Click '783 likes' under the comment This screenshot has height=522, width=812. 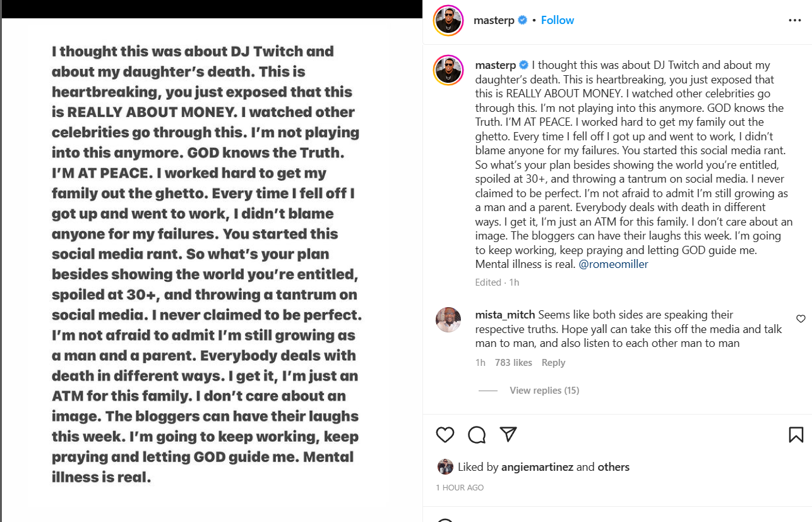pyautogui.click(x=514, y=362)
